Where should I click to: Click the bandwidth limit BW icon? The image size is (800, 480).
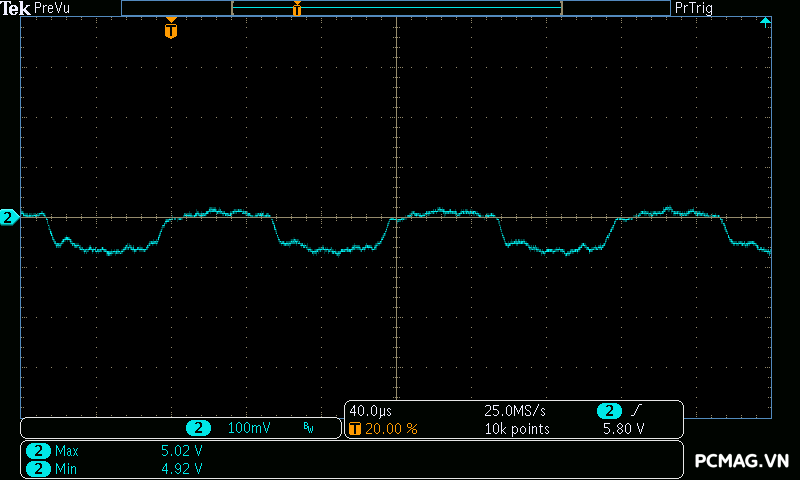click(308, 428)
